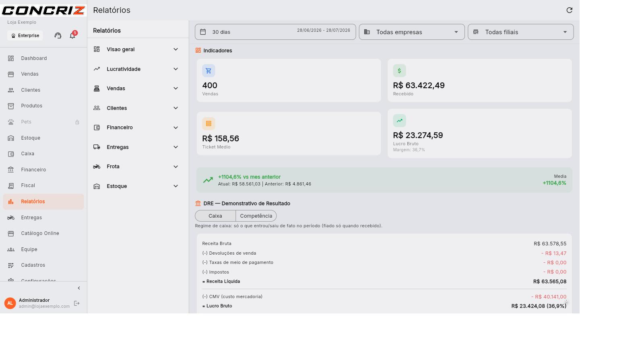The height and width of the screenshot is (348, 644).
Task: Click the Dashboard grid icon in the sidebar
Action: [11, 58]
